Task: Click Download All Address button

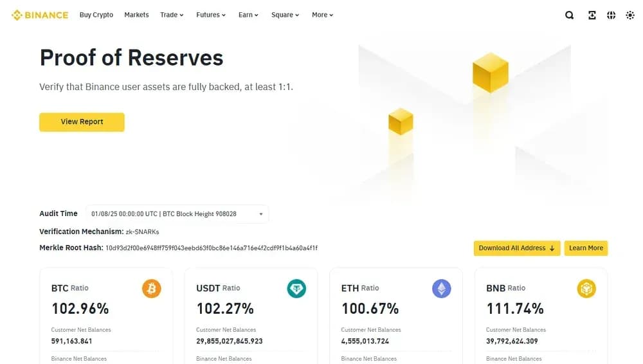Action: (517, 248)
